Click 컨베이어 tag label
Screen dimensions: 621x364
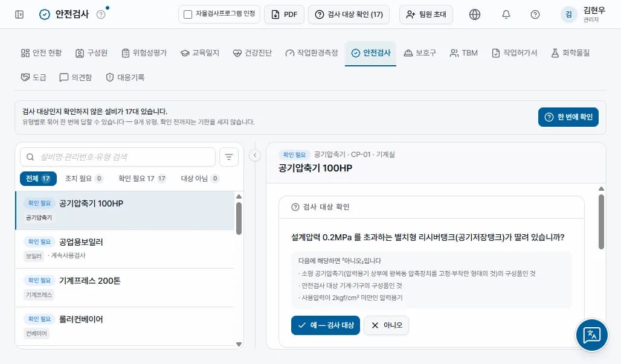[36, 333]
